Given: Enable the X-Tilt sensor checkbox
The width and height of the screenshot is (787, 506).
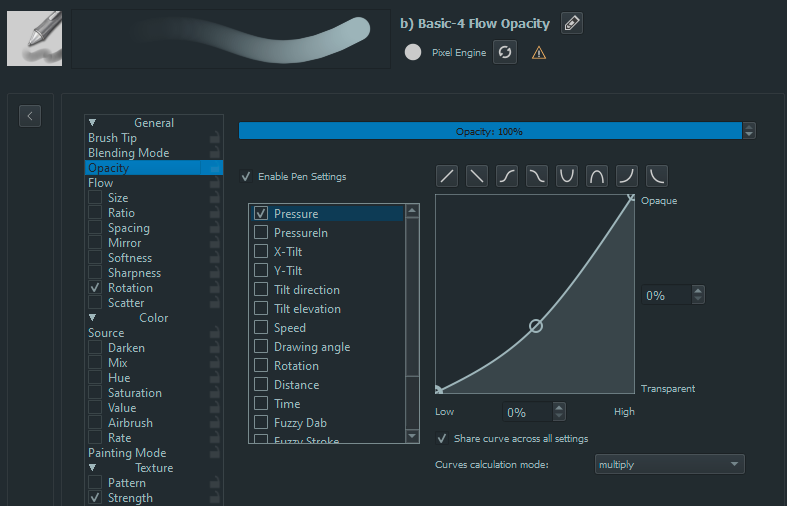Looking at the screenshot, I should coord(261,251).
